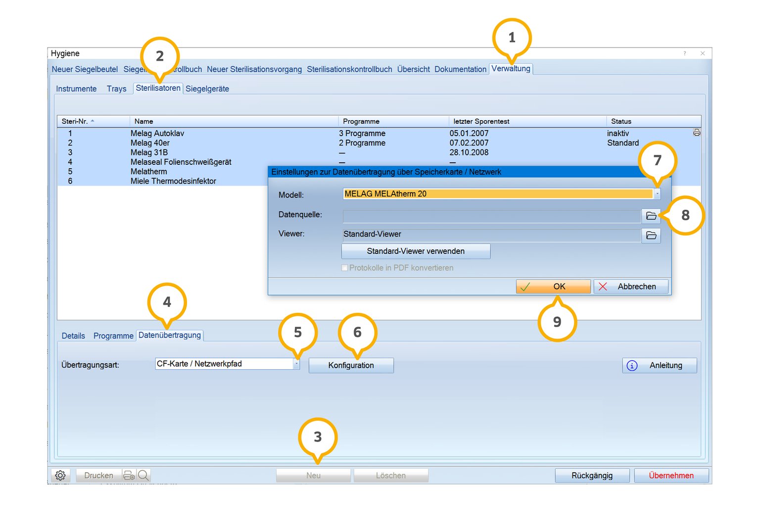Click the printer icon beside table header
The width and height of the screenshot is (760, 532).
[x=697, y=133]
